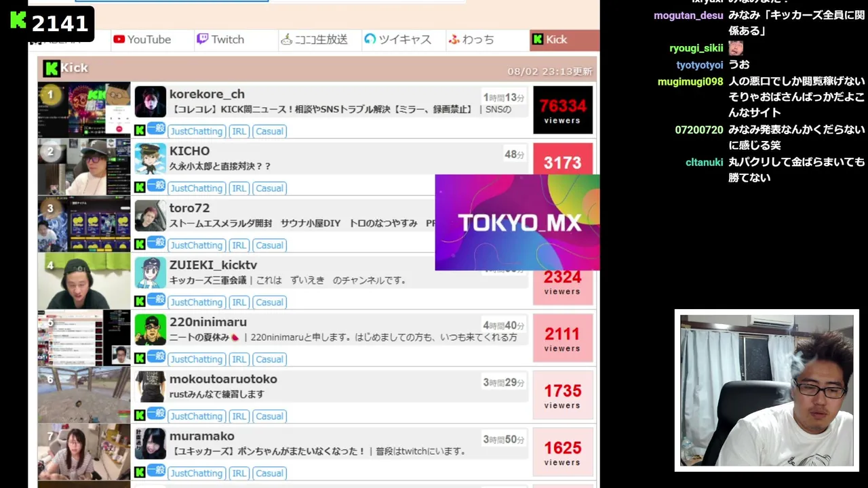
Task: Open the rank 4 ZUIEKI_kicktv stream thumbnail
Action: click(x=84, y=281)
